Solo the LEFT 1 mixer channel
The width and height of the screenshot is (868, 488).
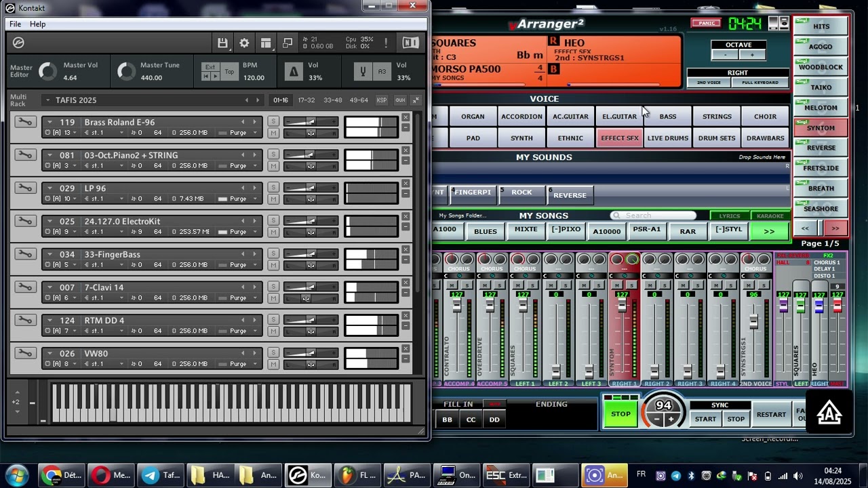(x=532, y=285)
